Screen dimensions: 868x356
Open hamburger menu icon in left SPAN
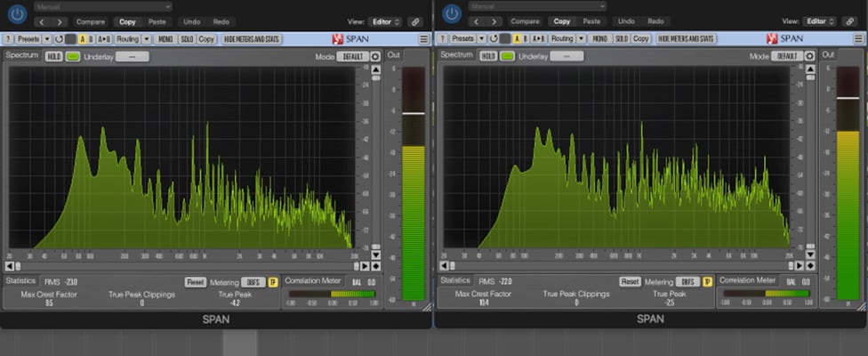pos(423,39)
